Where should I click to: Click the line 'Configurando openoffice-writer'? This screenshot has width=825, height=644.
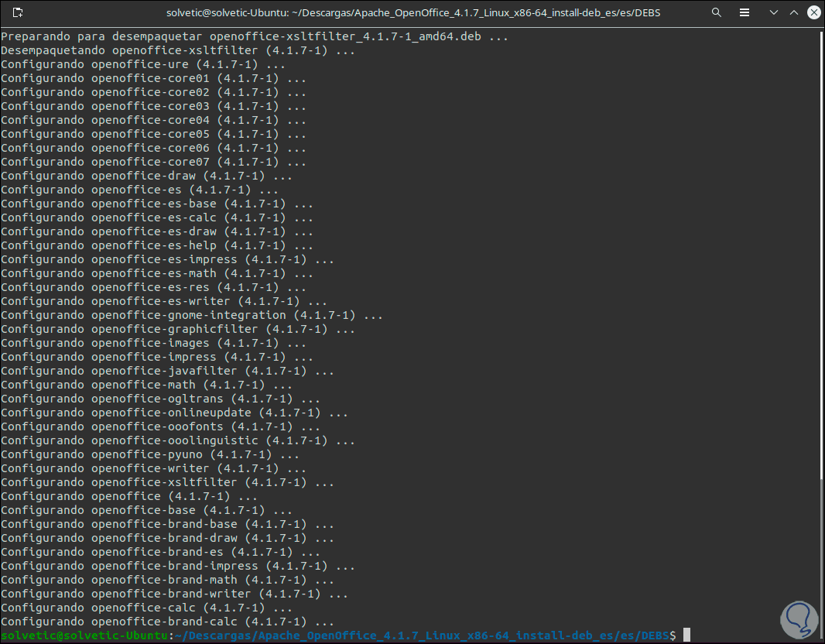(154, 469)
